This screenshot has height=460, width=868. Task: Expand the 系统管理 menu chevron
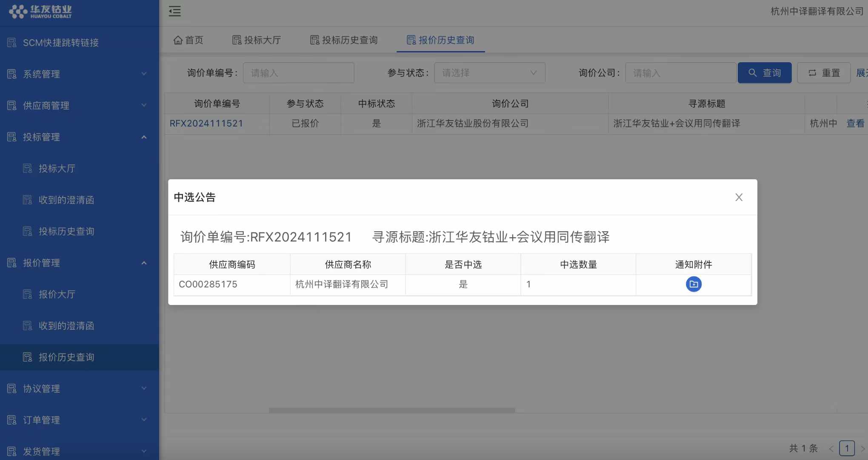point(144,74)
